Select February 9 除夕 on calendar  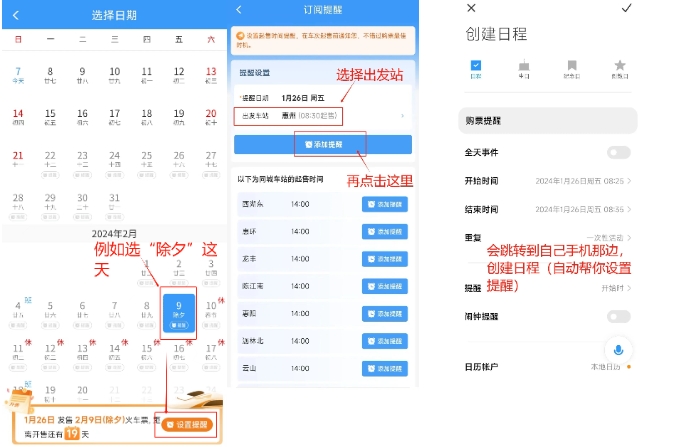[178, 312]
